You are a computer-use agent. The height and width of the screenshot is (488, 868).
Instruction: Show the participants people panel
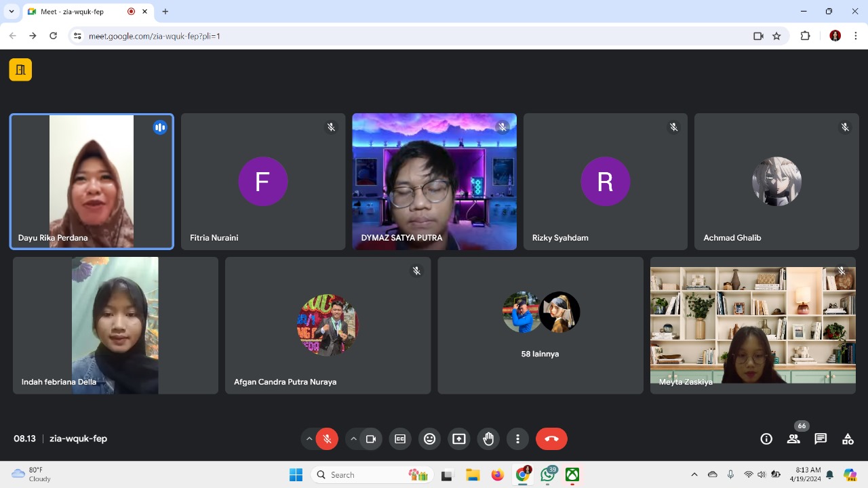(793, 439)
